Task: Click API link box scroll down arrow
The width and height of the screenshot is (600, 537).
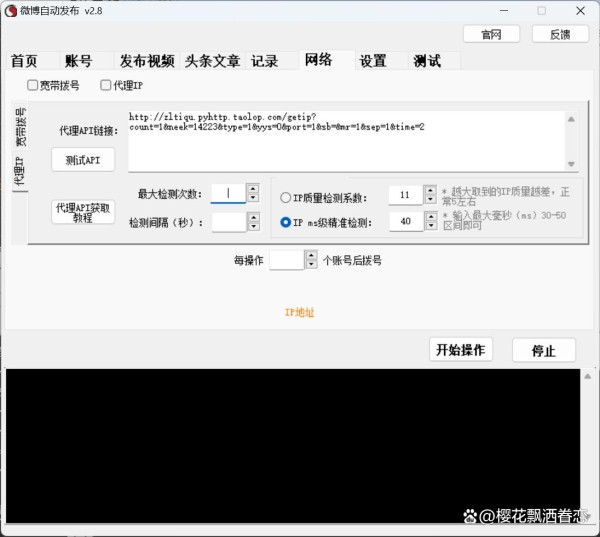Action: [x=571, y=164]
